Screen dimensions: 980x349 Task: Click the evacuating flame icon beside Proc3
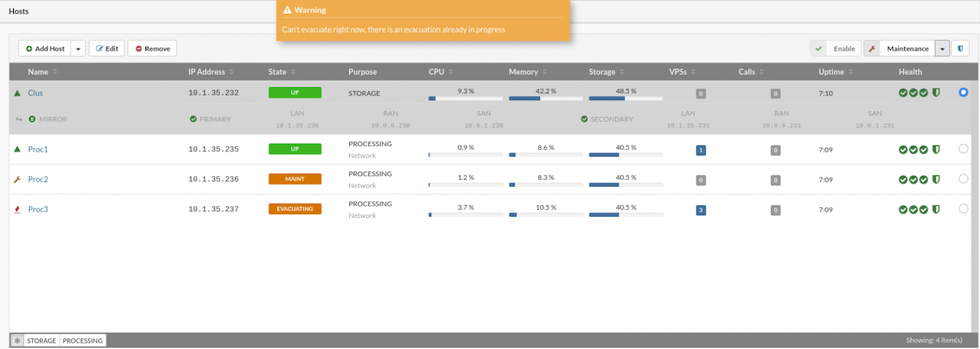coord(17,209)
